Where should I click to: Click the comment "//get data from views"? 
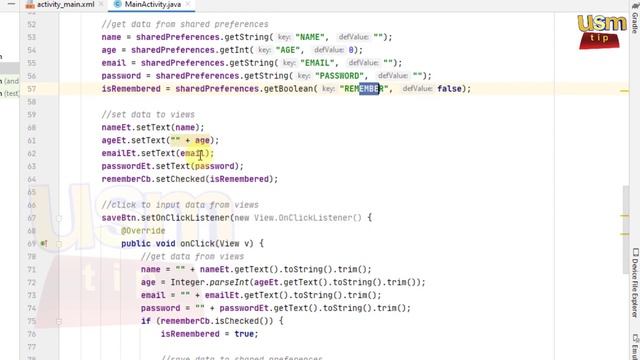tap(192, 257)
